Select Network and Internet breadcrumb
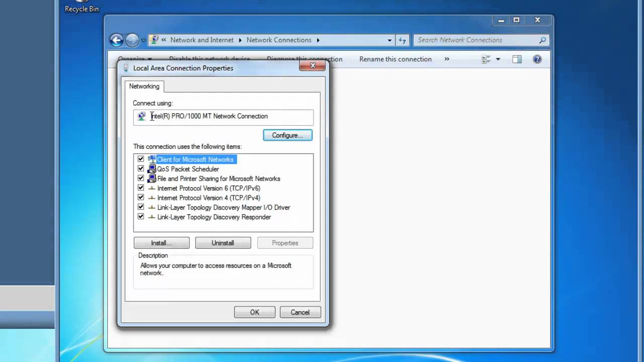This screenshot has width=644, height=362. [202, 40]
